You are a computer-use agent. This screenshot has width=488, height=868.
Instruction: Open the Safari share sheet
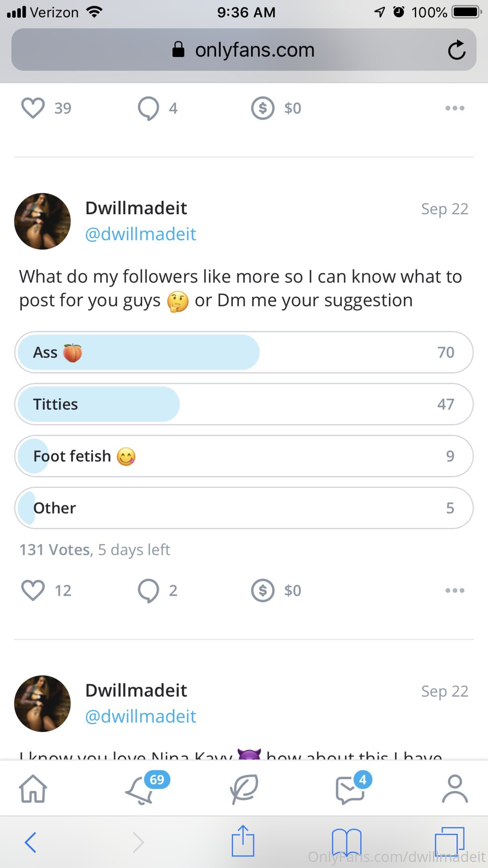tap(243, 841)
